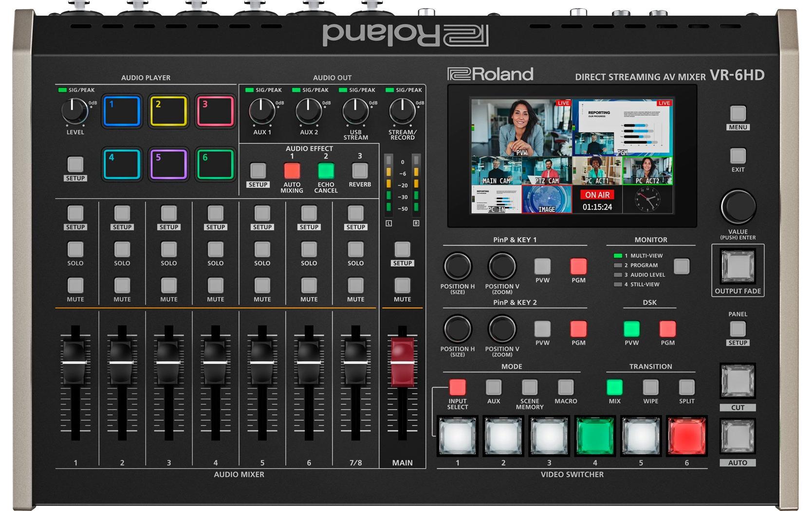Select AUX mode
812x511 pixels.
(494, 387)
